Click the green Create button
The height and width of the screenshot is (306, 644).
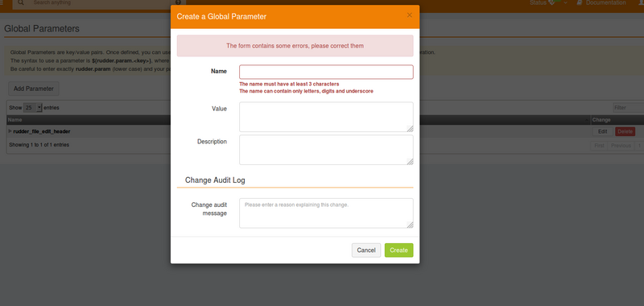point(398,250)
